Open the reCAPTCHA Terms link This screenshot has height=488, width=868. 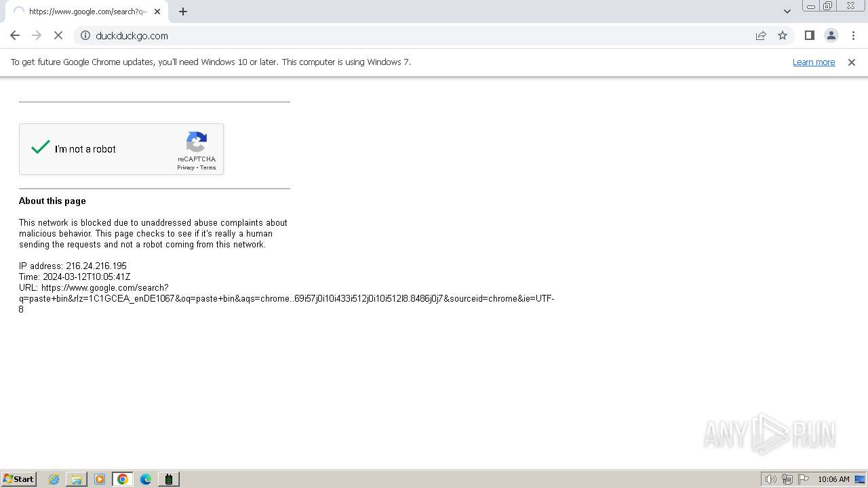click(208, 167)
